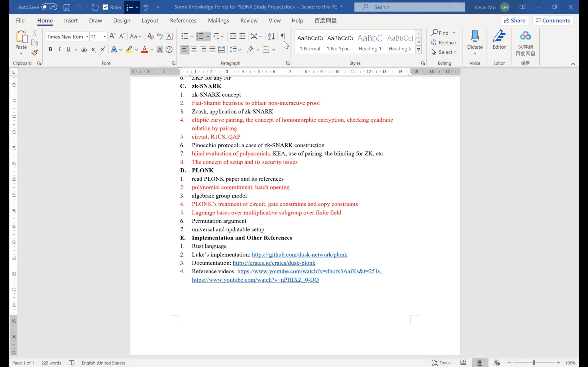Viewport: 588px width, 367px height.
Task: Uncheck the Ruler checkbox
Action: tap(105, 7)
